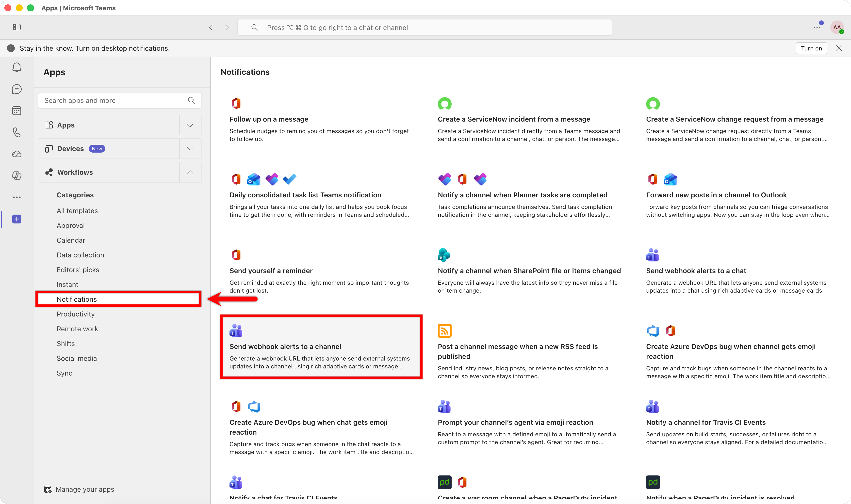Image resolution: width=851 pixels, height=504 pixels.
Task: Click the Devices section header
Action: [x=109, y=149]
